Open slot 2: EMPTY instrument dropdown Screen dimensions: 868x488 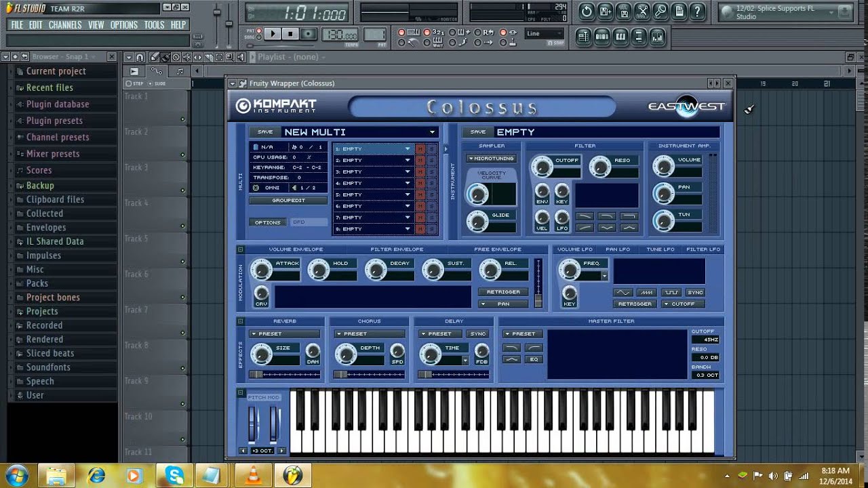click(x=408, y=161)
